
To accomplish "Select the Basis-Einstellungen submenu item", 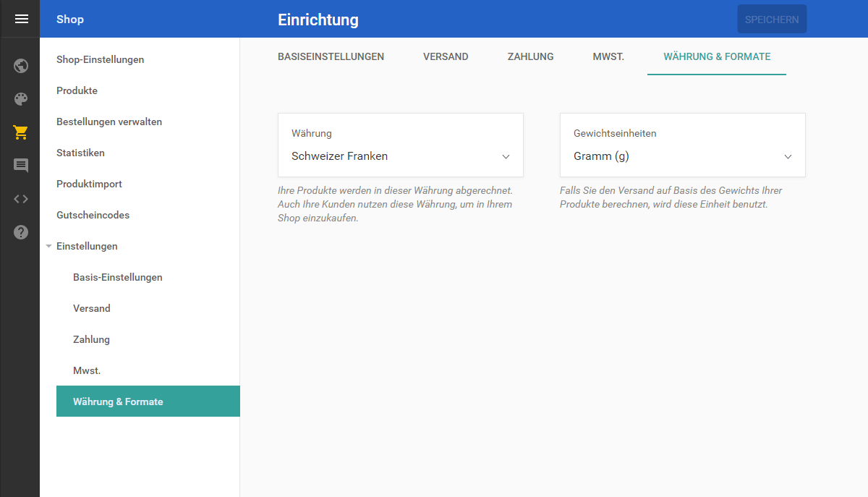I will coord(117,277).
